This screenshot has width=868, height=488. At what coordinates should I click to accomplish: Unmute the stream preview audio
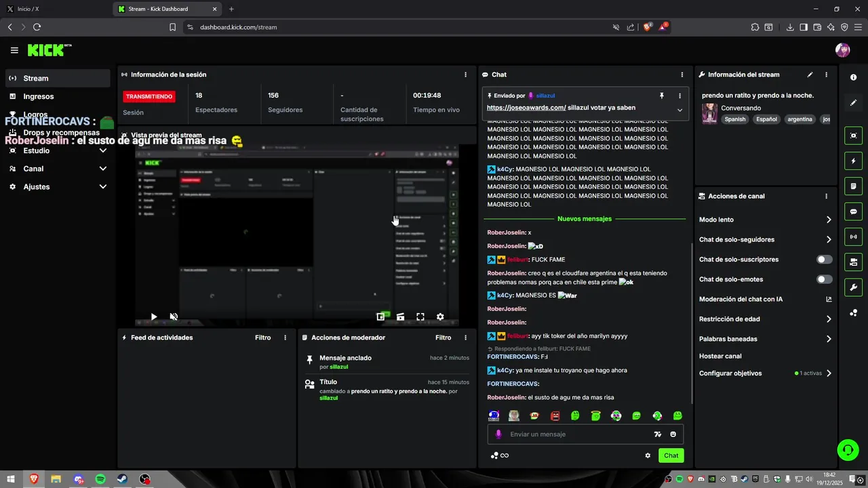tap(174, 317)
